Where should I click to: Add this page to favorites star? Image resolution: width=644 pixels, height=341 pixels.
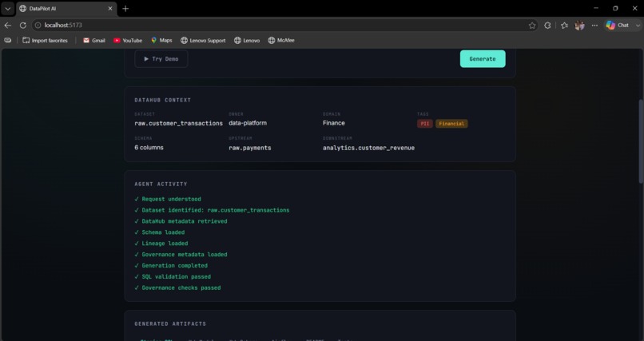click(x=532, y=26)
